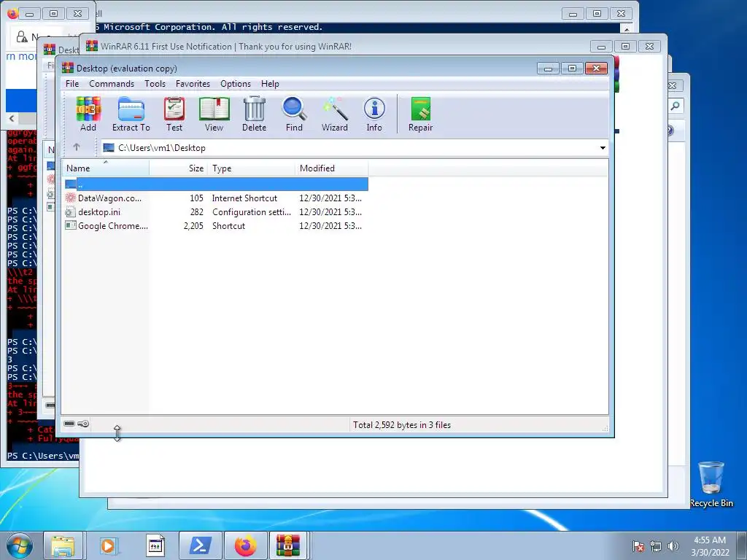The image size is (747, 560).
Task: Open the Find magnifier tool
Action: (294, 114)
